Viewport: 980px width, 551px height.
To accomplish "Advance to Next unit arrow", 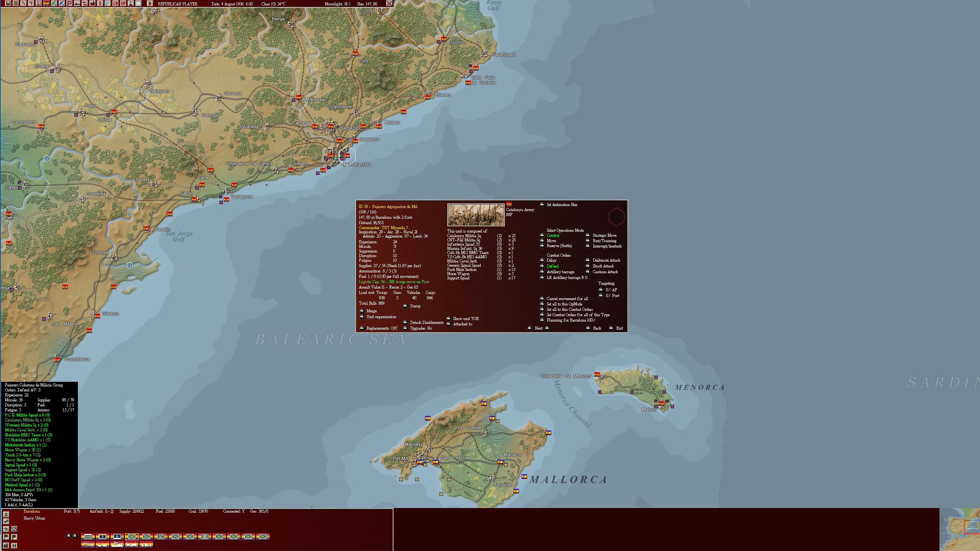I will coord(547,328).
